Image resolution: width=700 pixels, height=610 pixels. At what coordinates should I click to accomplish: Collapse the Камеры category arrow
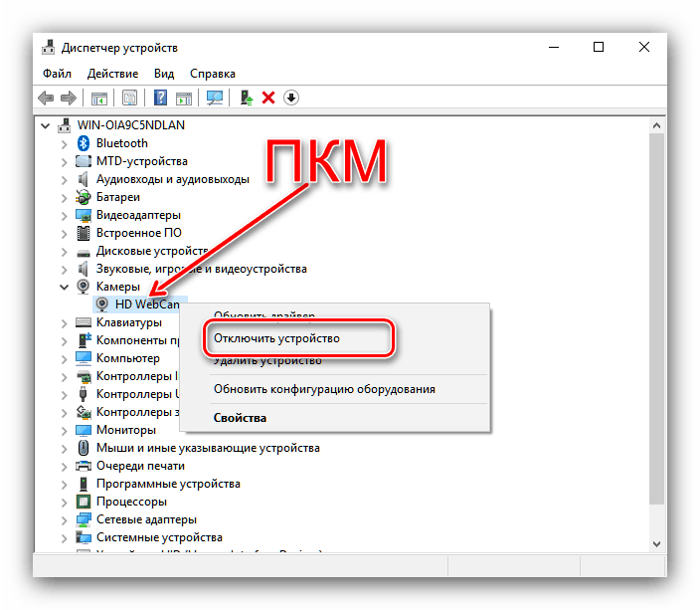[65, 287]
